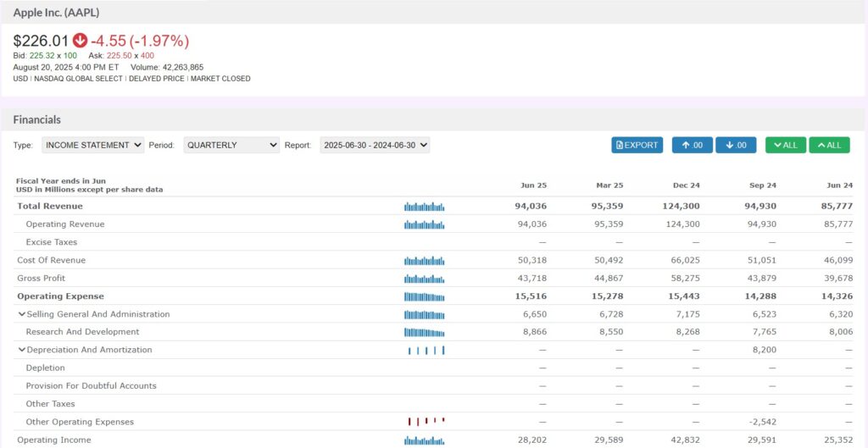Click the Operating Revenue sparkline chart
This screenshot has width=868, height=448.
pyautogui.click(x=424, y=224)
